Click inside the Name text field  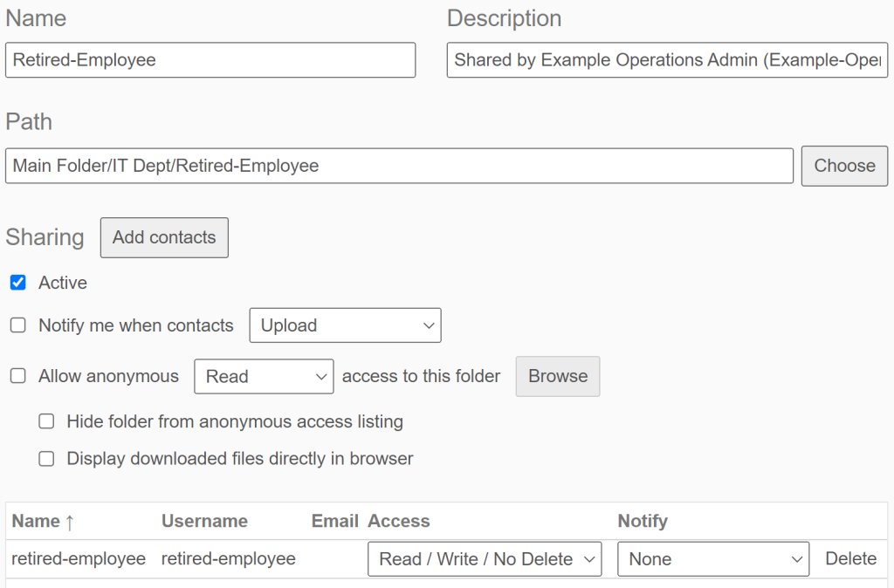click(x=210, y=59)
